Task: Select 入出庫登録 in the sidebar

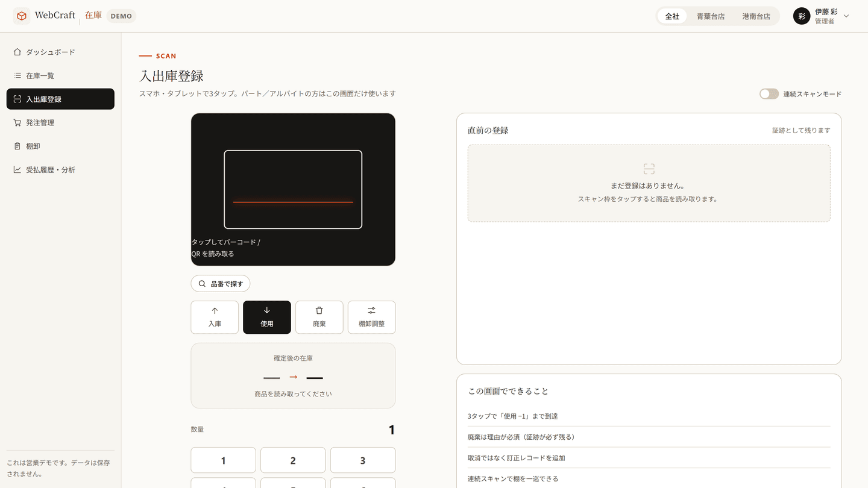Action: tap(60, 99)
